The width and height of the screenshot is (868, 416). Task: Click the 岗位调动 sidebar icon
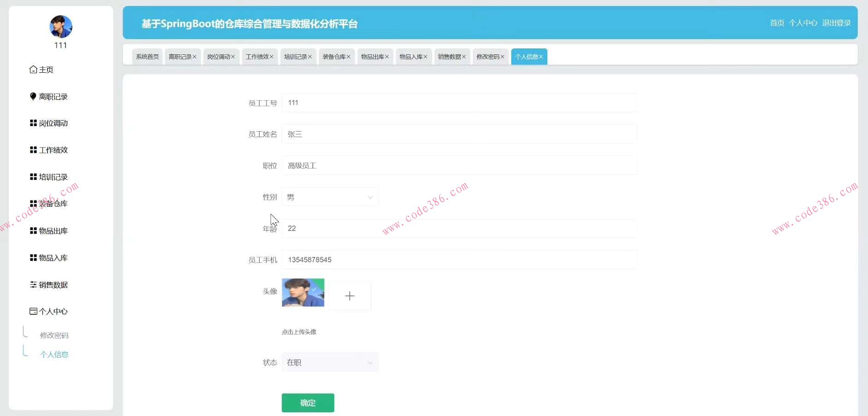click(33, 123)
